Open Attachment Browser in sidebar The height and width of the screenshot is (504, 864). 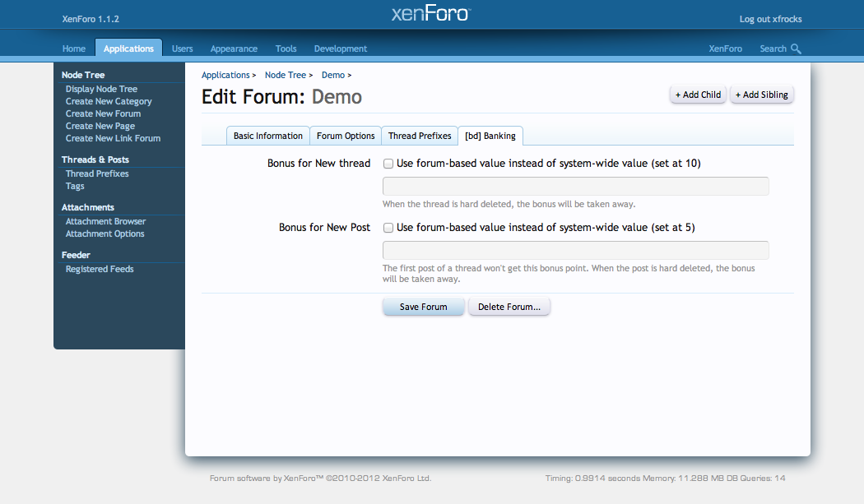105,221
